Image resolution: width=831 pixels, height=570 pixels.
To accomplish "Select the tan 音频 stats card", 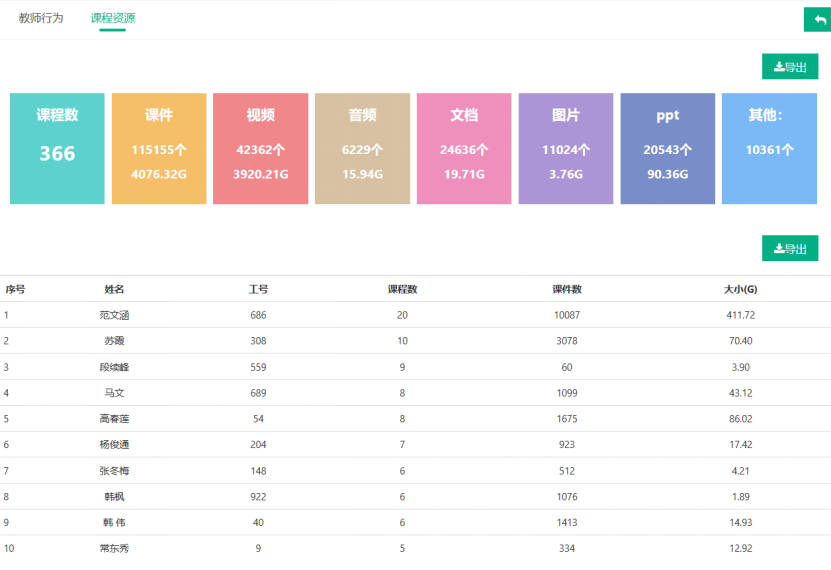I will [x=362, y=149].
